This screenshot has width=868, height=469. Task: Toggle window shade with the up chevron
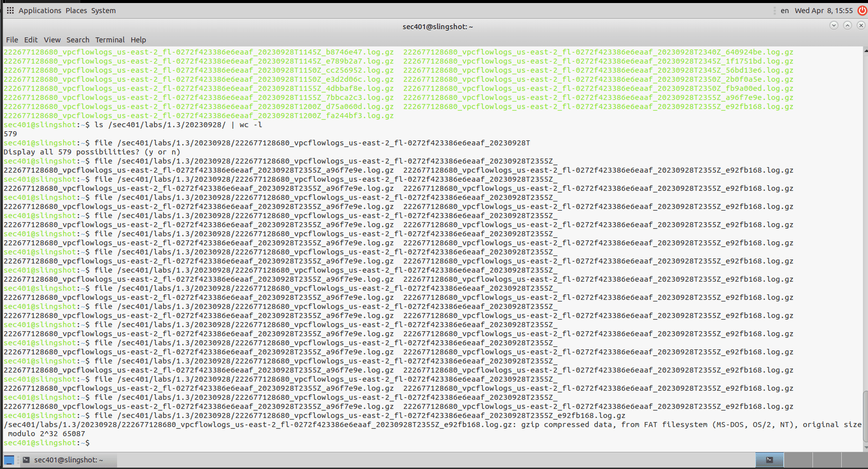(847, 25)
